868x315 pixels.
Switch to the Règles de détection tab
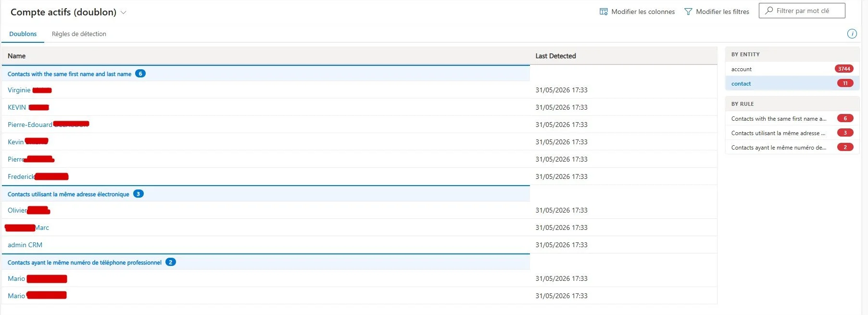(x=79, y=34)
